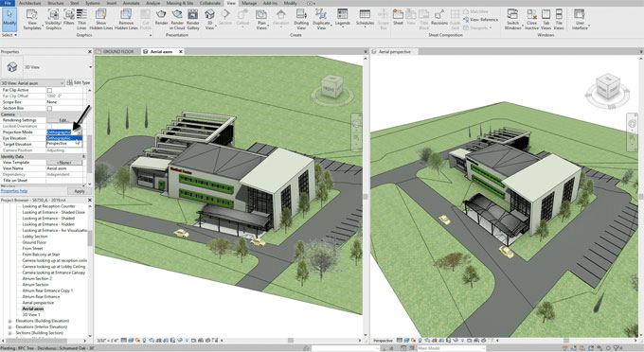Switch to the Annotate ribbon tab
644x352 pixels.
pyautogui.click(x=131, y=3)
